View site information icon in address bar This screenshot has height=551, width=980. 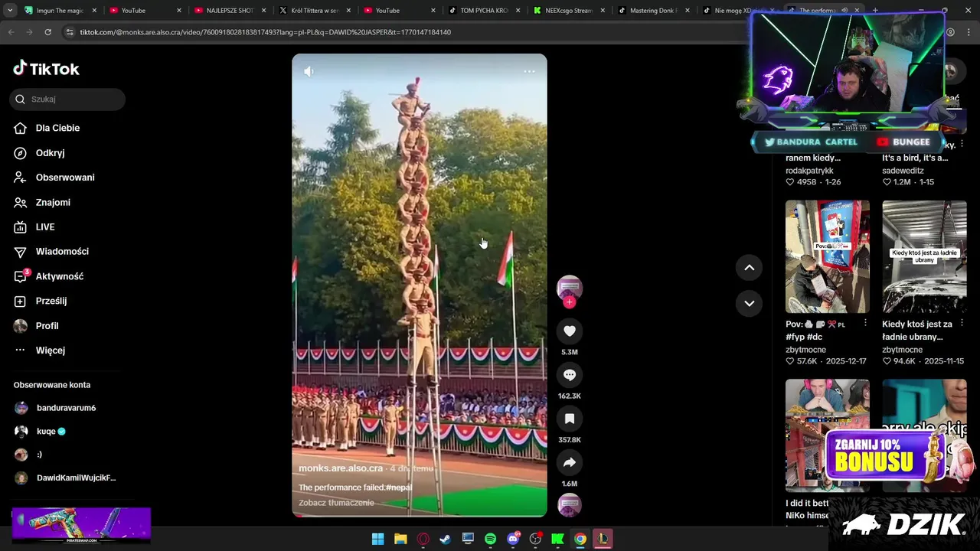pos(70,32)
